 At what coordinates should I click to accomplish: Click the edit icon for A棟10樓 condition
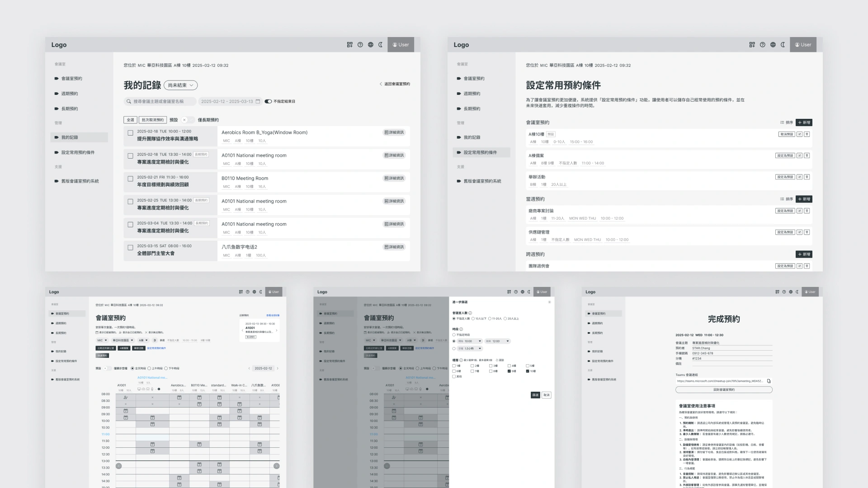pos(799,134)
